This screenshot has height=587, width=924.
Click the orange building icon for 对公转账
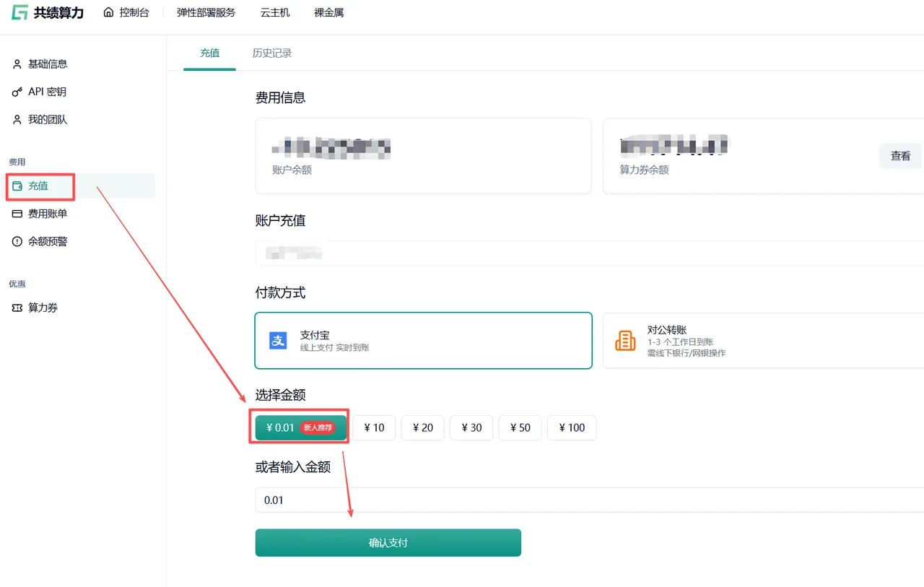(x=625, y=341)
